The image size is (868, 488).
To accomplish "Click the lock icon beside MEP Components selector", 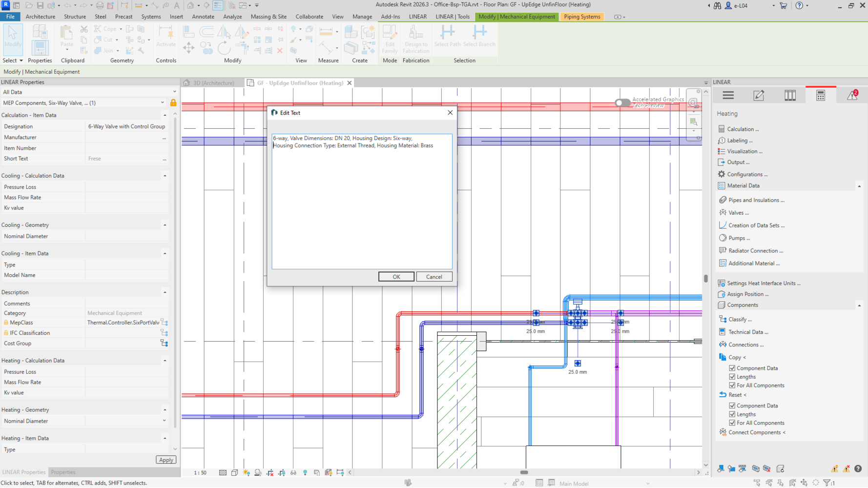I will click(x=173, y=103).
